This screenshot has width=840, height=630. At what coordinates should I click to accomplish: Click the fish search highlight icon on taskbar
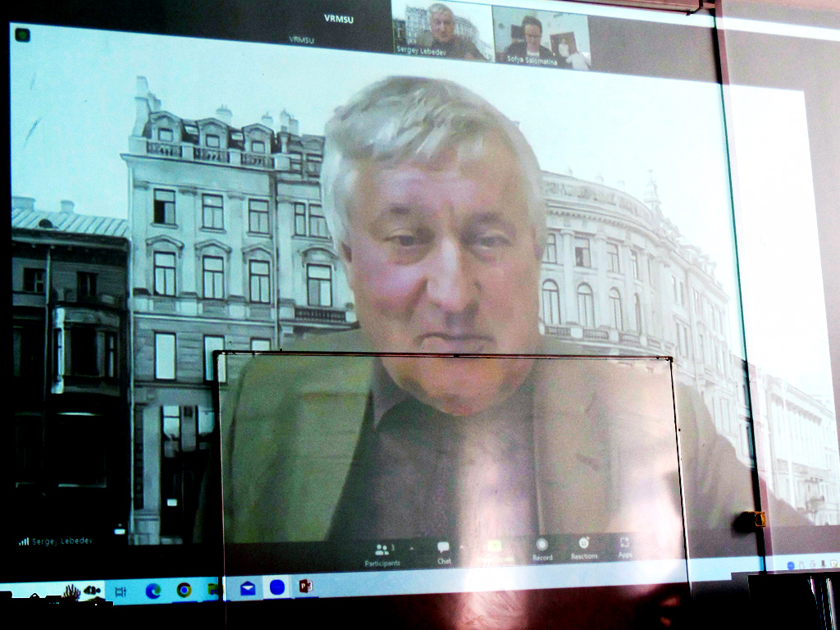(x=92, y=591)
